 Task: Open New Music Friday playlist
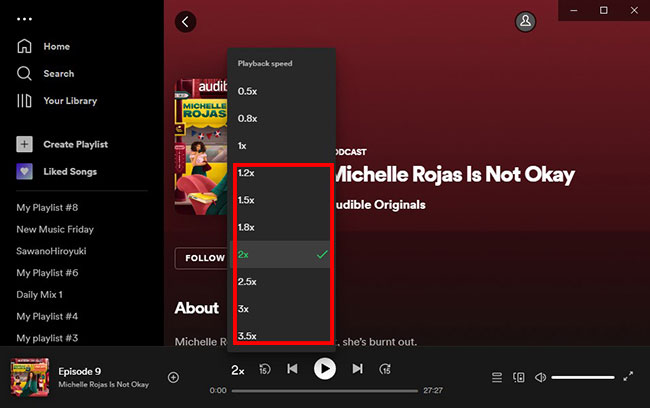coord(55,229)
